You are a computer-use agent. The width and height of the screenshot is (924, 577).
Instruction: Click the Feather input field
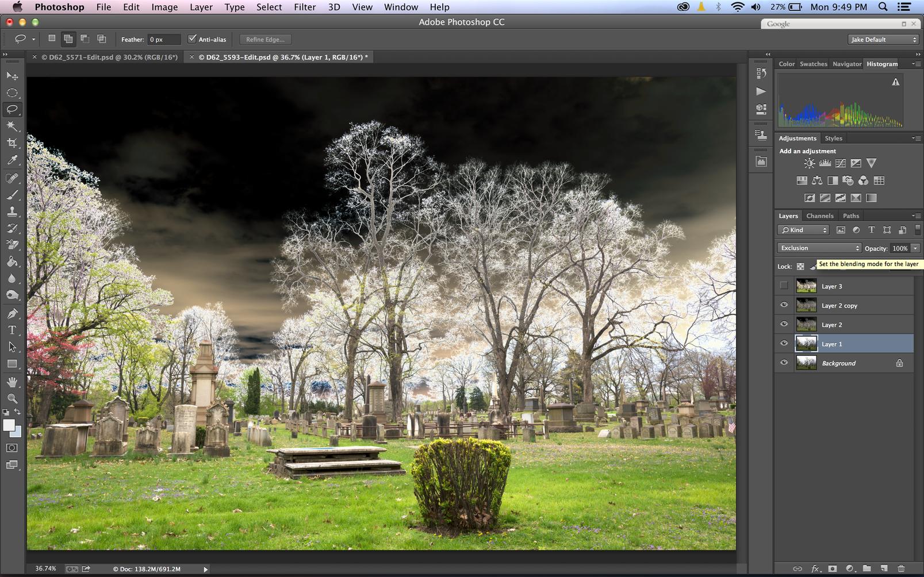point(164,40)
